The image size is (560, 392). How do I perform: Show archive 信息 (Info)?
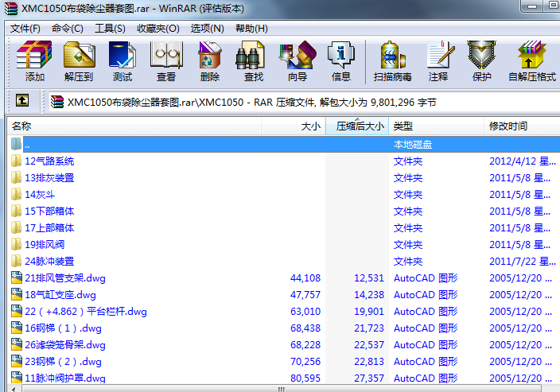coord(341,60)
